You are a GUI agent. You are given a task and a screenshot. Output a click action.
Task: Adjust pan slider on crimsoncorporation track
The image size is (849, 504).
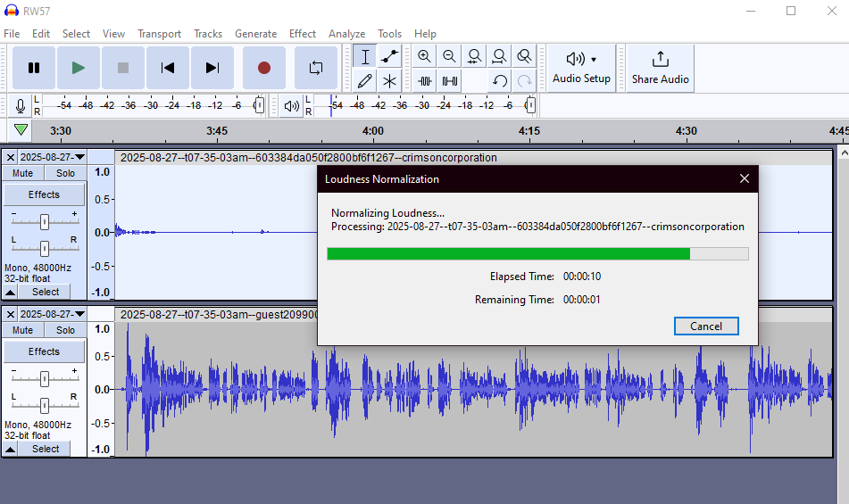pos(45,248)
